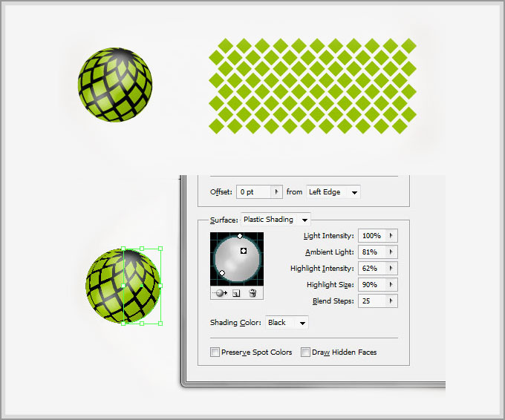
Task: Click the Delete Light trash icon
Action: 252,293
